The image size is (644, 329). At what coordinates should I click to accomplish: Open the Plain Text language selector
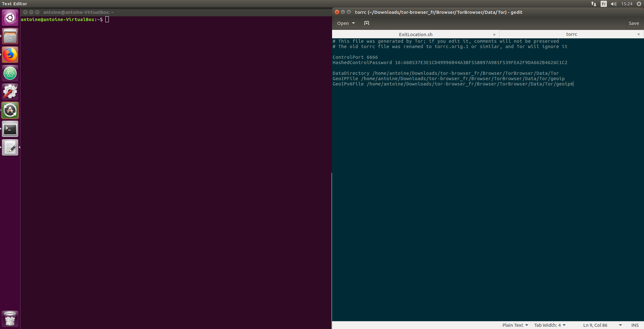pos(515,325)
